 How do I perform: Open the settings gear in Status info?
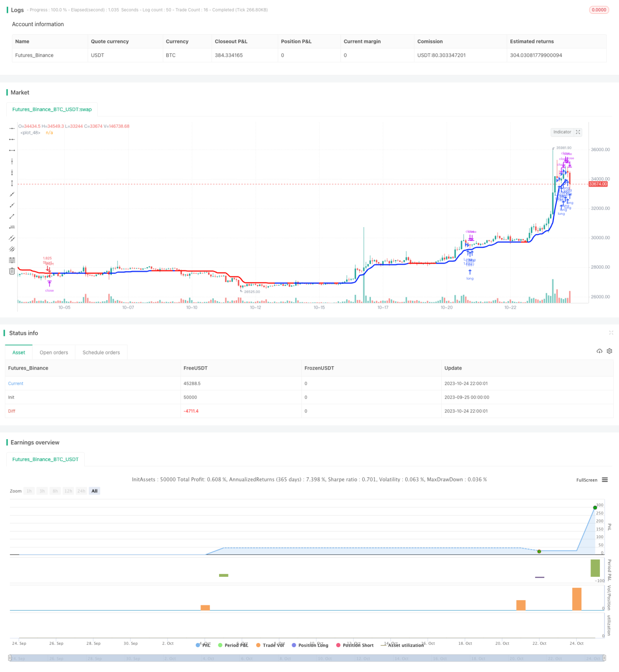tap(609, 351)
